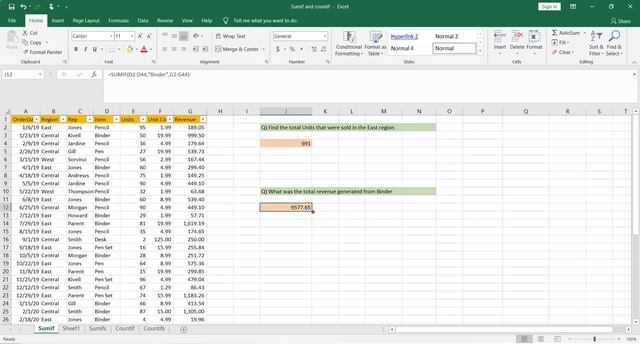Toggle Italic formatting

85,49
